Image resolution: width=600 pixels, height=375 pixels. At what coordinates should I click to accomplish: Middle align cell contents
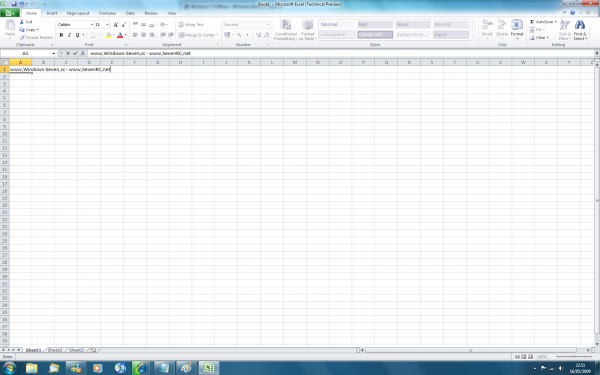pyautogui.click(x=143, y=24)
